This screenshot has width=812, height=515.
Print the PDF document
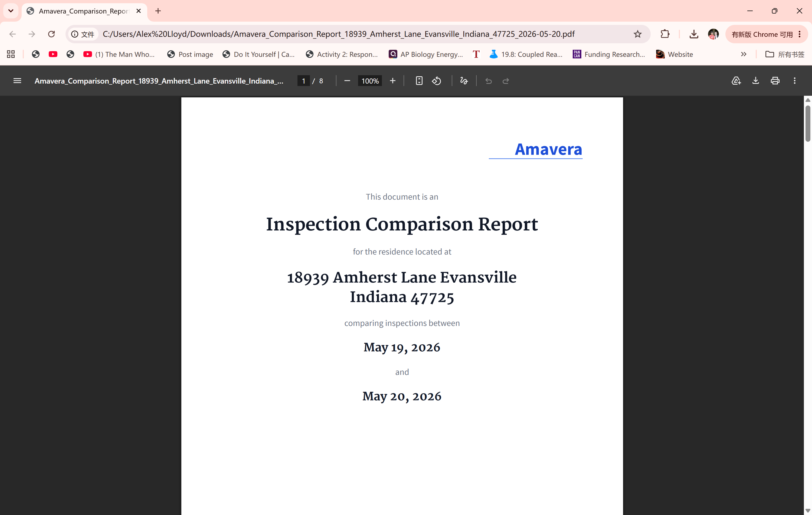pos(775,81)
